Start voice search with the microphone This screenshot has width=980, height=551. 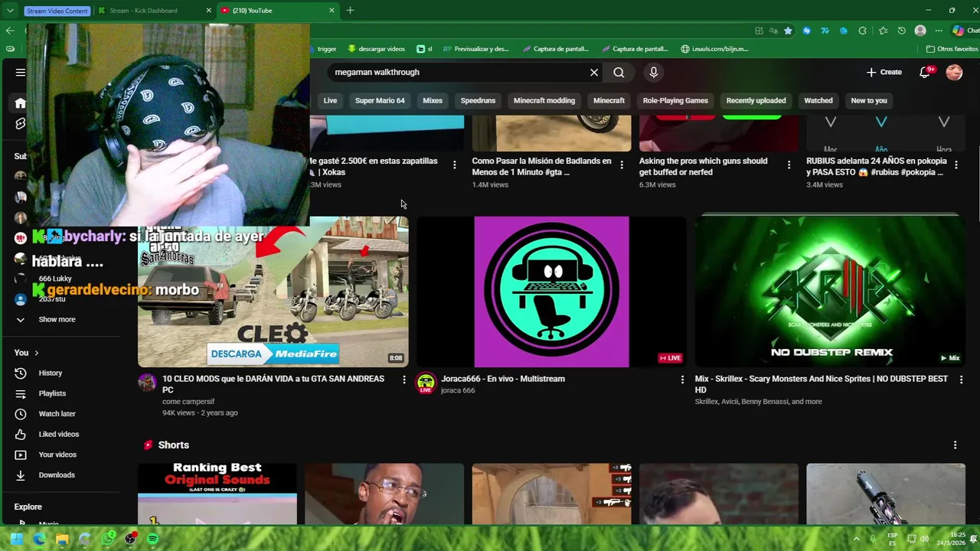click(653, 72)
